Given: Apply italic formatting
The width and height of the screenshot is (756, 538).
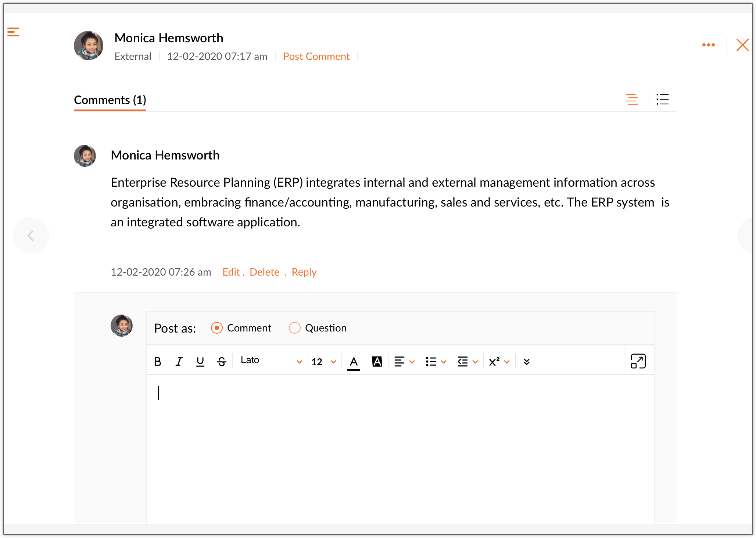Looking at the screenshot, I should [x=179, y=362].
